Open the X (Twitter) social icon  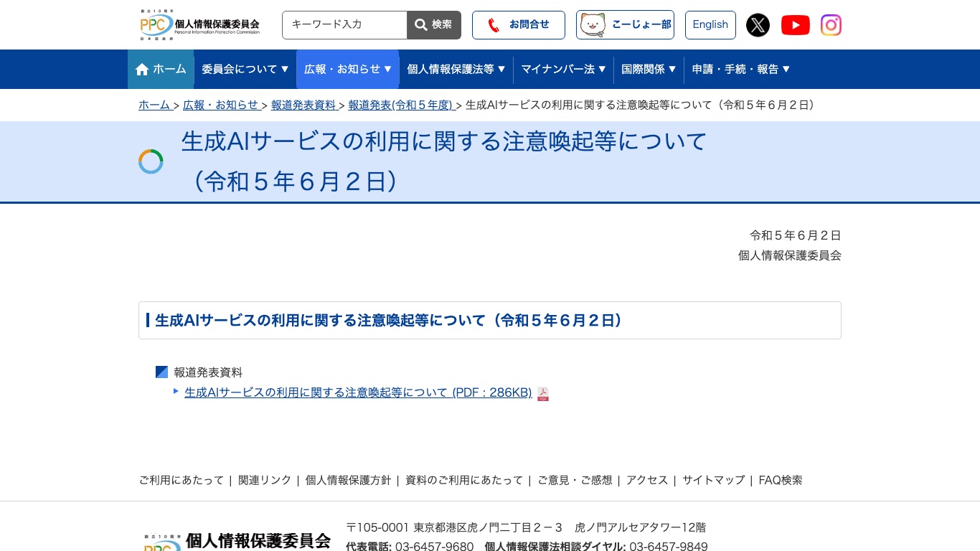pos(758,25)
